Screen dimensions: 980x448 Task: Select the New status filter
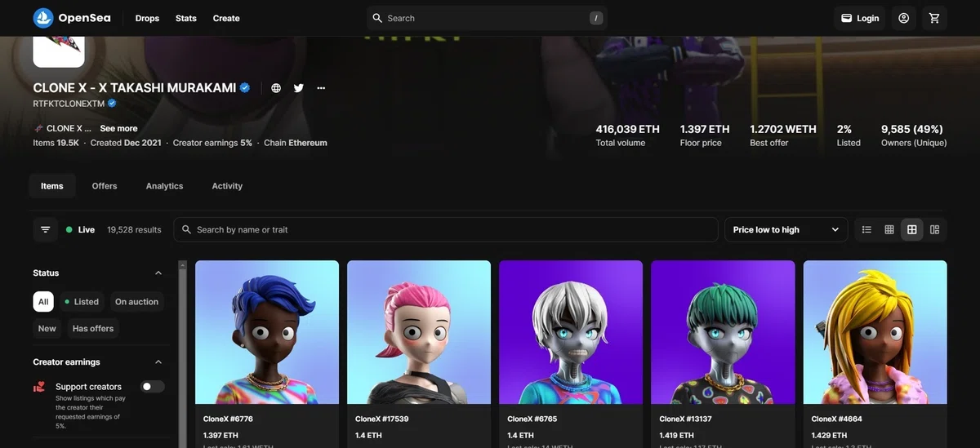tap(47, 329)
